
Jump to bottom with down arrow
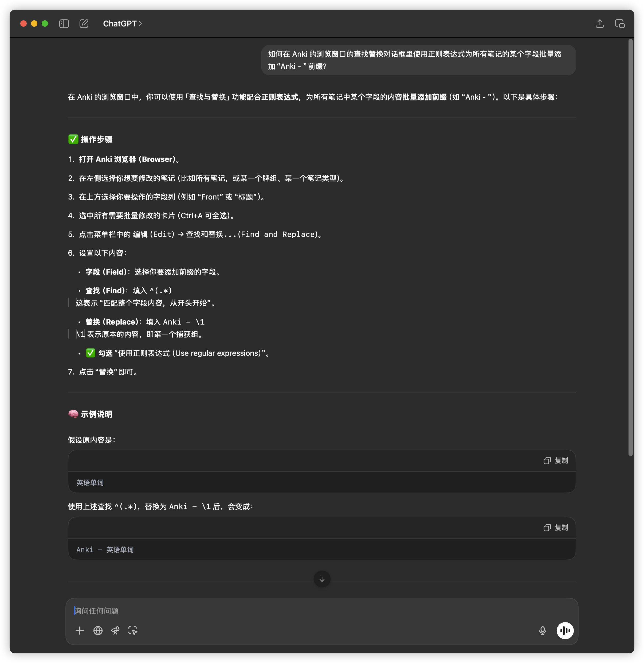pyautogui.click(x=322, y=579)
